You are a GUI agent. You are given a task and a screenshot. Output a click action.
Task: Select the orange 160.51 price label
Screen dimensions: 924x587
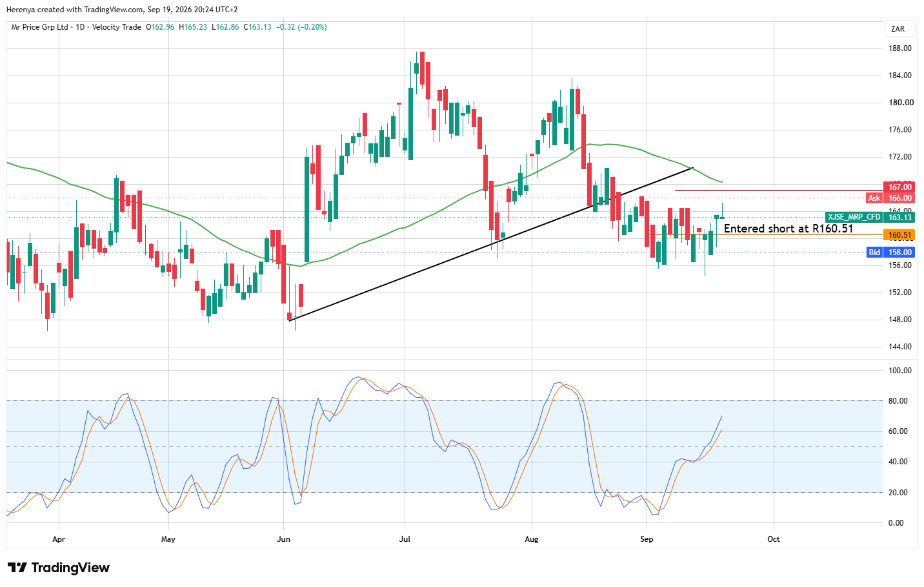(899, 235)
